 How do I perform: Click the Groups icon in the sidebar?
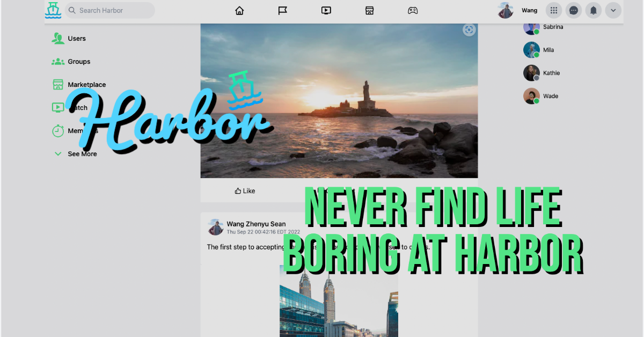click(58, 62)
